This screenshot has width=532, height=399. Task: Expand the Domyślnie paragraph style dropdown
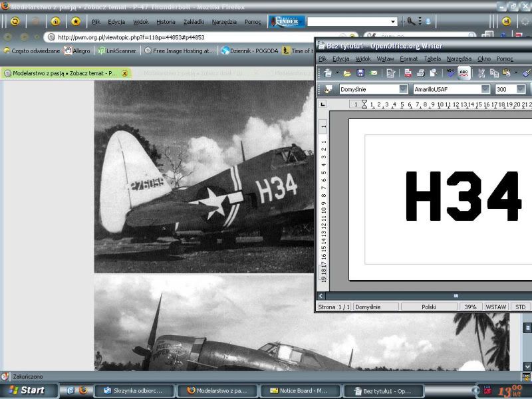[x=403, y=89]
